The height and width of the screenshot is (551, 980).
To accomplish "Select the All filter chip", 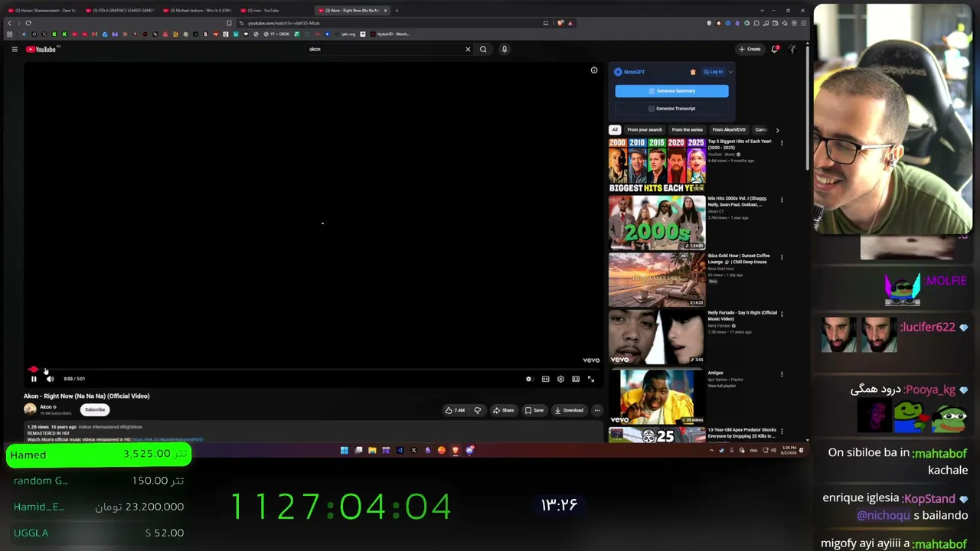I will [615, 130].
